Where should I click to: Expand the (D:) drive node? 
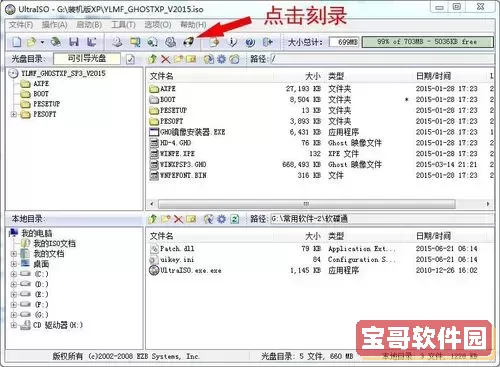[13, 284]
